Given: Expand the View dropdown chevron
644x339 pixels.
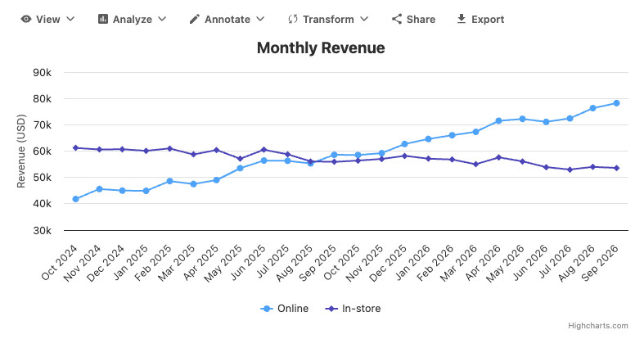Looking at the screenshot, I should [x=70, y=19].
